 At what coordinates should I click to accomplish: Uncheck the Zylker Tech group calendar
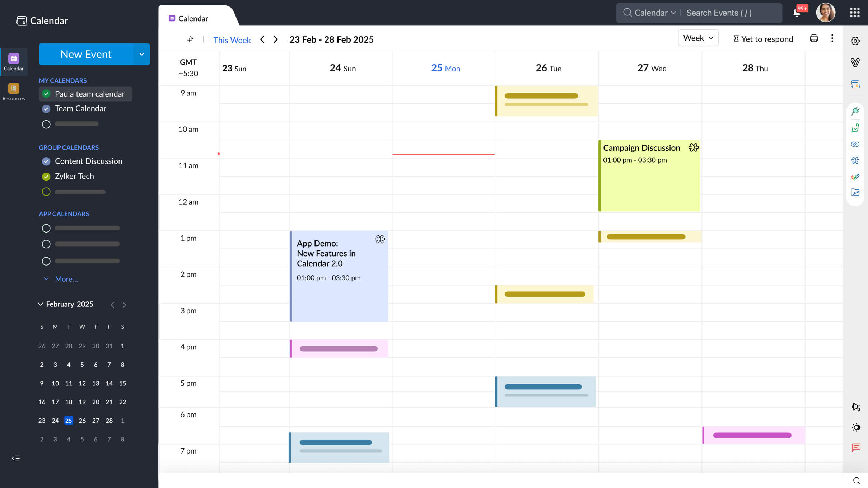pos(46,176)
